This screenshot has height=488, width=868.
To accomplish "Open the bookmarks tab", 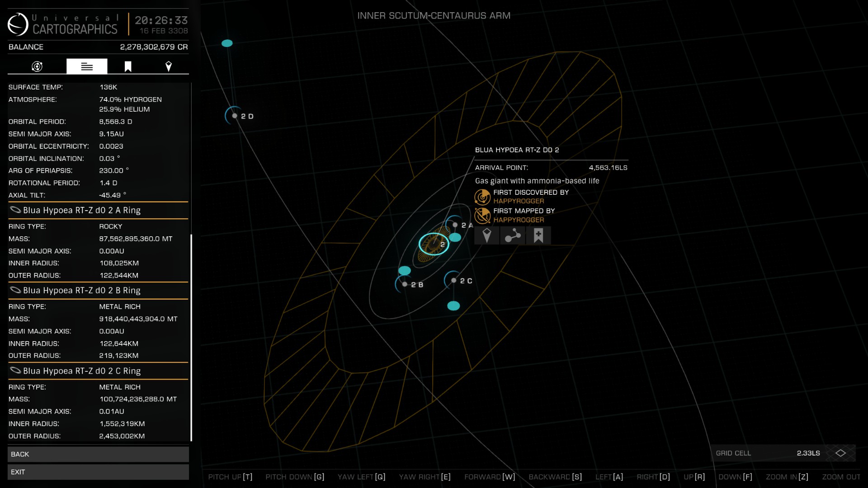I will (x=128, y=66).
